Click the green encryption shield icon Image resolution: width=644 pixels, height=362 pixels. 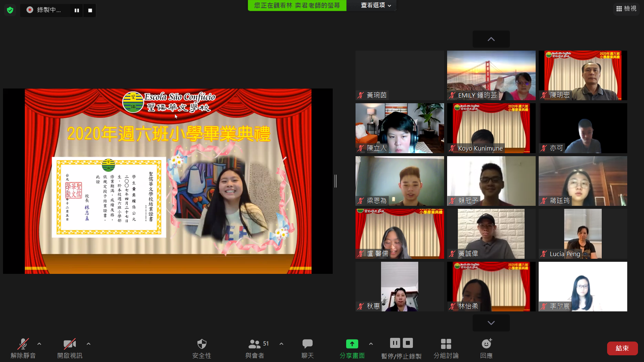point(10,10)
